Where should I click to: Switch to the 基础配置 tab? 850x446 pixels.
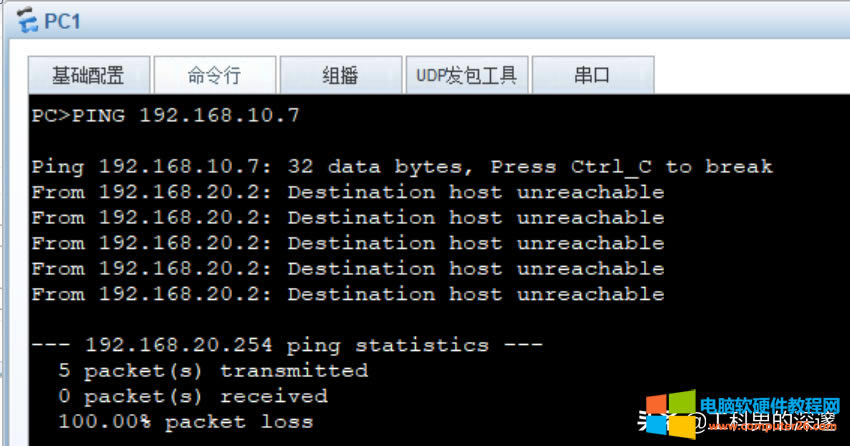pos(88,76)
